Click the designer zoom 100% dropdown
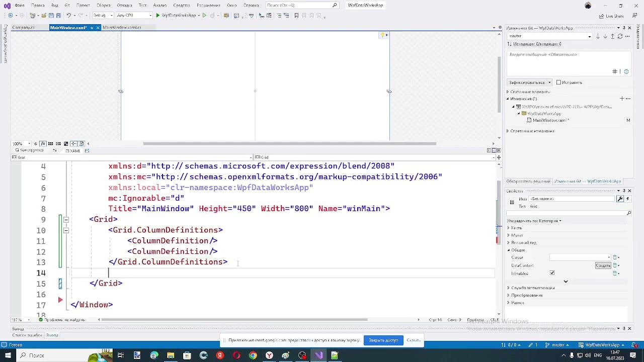 point(22,144)
